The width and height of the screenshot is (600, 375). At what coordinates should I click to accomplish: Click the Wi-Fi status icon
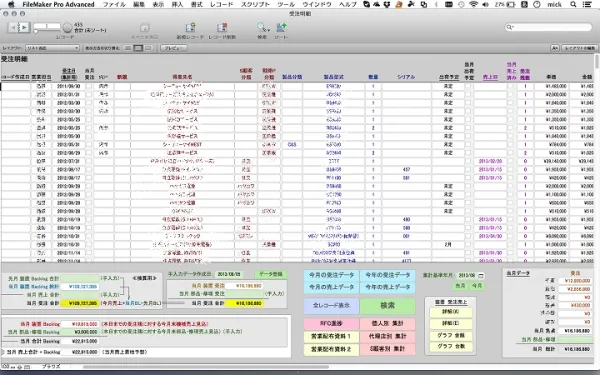[474, 4]
